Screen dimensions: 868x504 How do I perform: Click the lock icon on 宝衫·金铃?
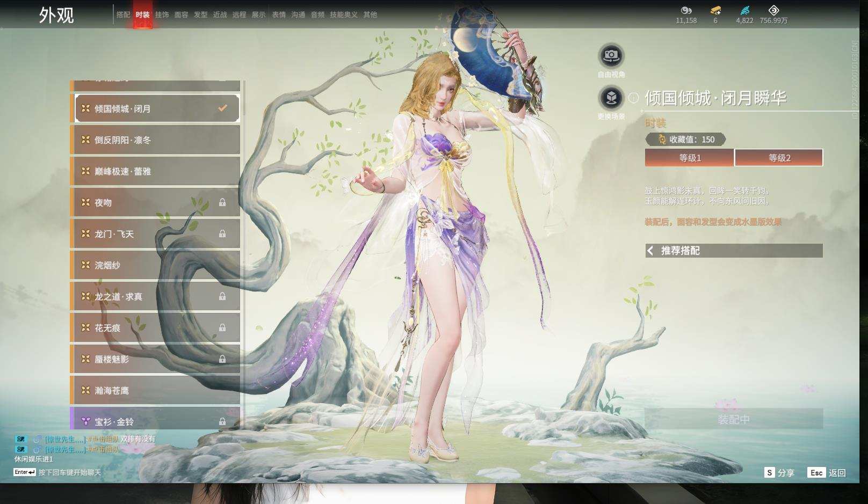coord(222,422)
